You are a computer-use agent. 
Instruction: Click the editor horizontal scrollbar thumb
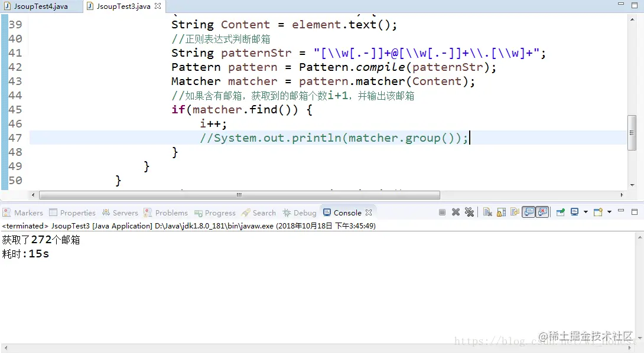[239, 195]
